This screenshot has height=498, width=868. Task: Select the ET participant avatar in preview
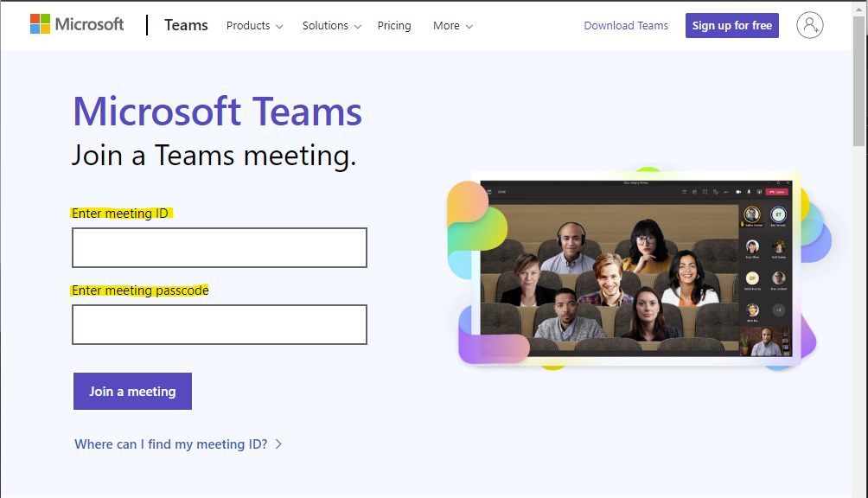click(778, 214)
